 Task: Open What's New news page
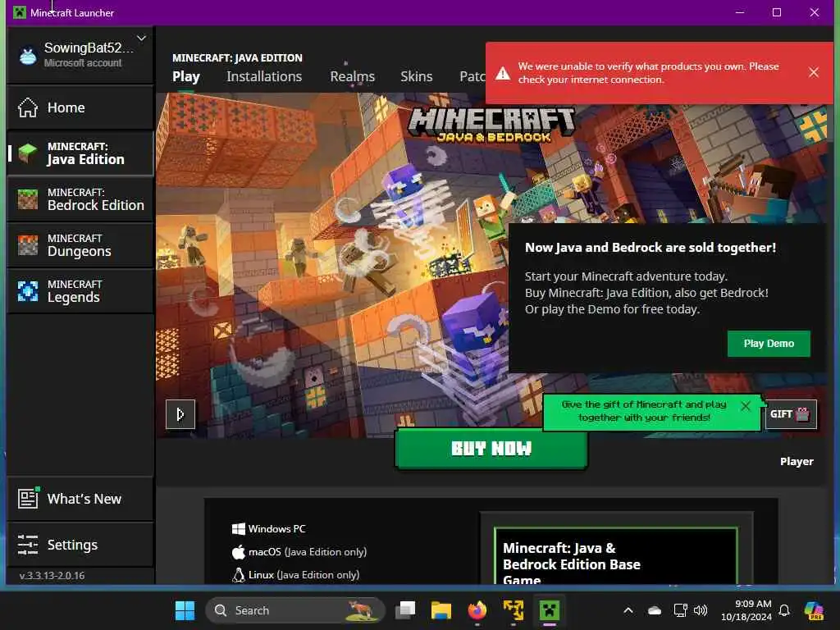[80, 499]
